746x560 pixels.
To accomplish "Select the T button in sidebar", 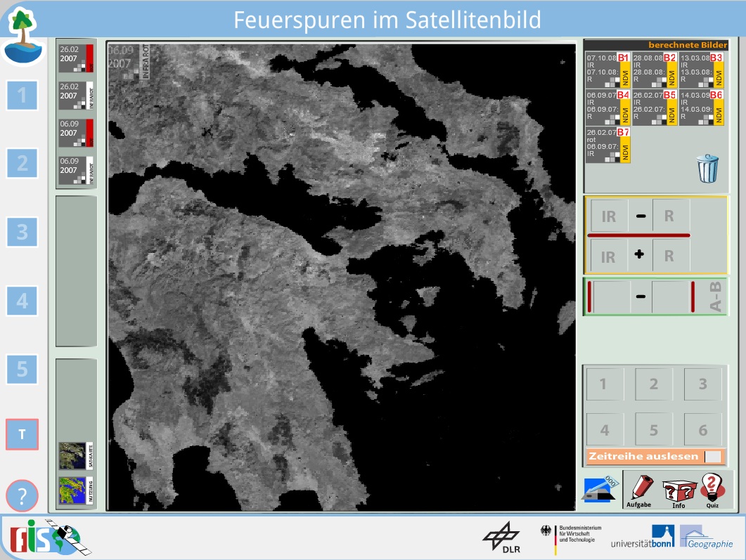I will pyautogui.click(x=22, y=435).
